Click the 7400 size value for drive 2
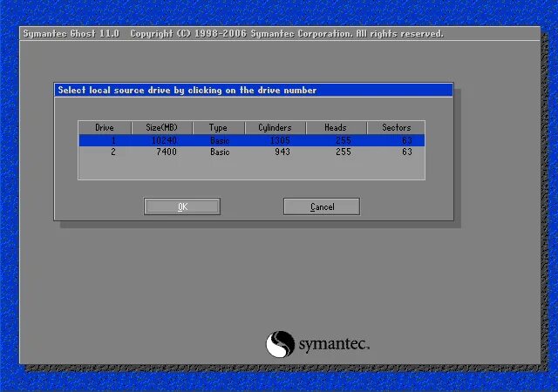This screenshot has height=392, width=558. tap(167, 152)
